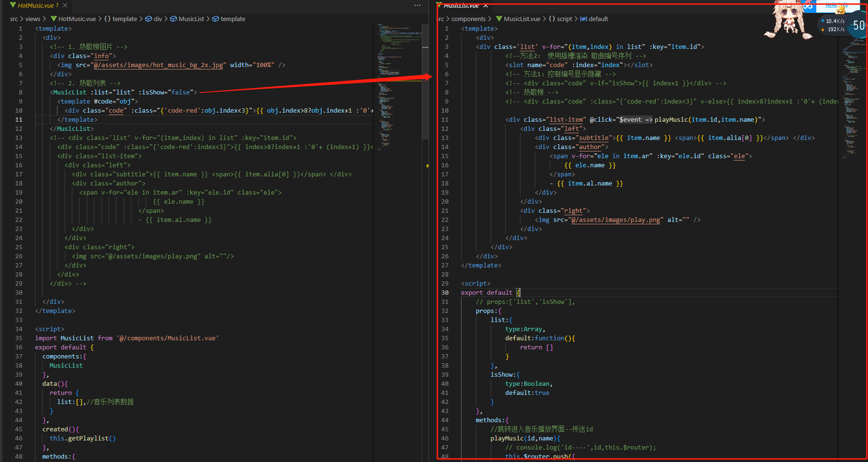This screenshot has width=868, height=462.
Task: Click '{{ item.al.name }}' in MusicList.vue
Action: click(x=590, y=184)
